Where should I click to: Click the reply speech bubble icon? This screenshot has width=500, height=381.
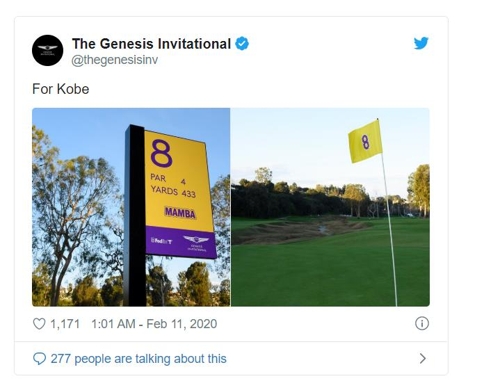click(x=39, y=359)
